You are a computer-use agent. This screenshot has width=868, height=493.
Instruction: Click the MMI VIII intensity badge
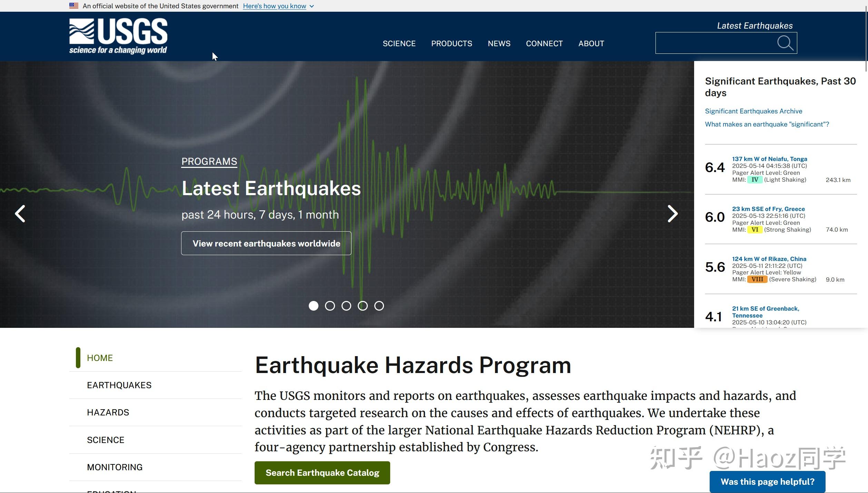tap(757, 280)
